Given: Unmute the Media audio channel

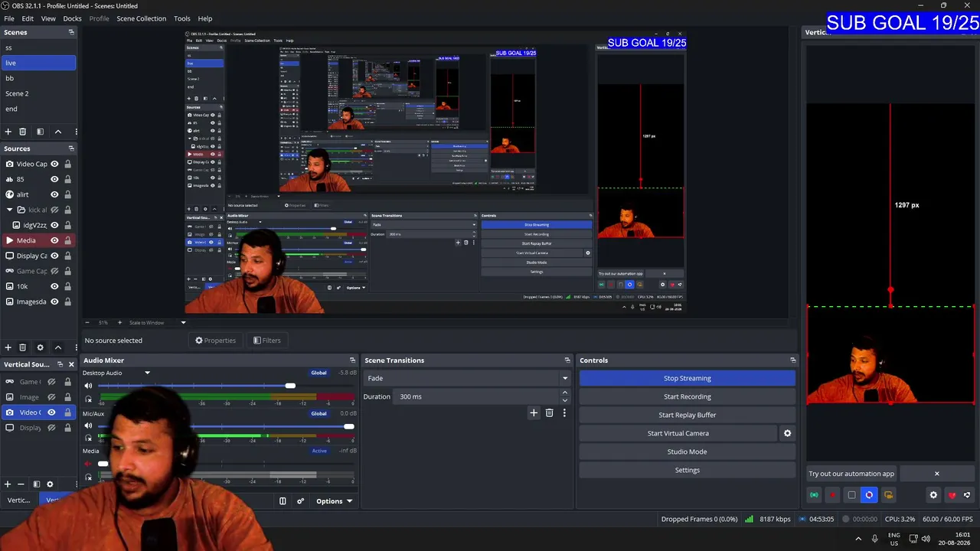Looking at the screenshot, I should pyautogui.click(x=88, y=464).
